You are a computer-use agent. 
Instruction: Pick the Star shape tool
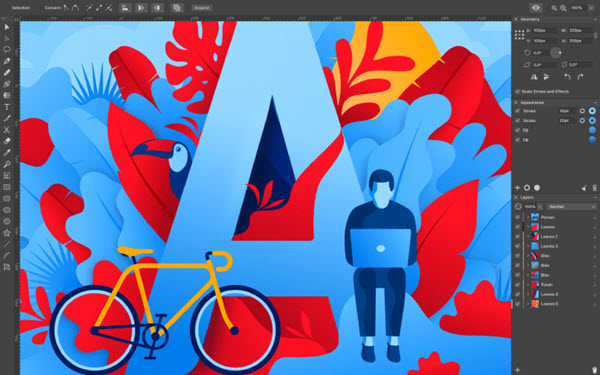(x=7, y=233)
